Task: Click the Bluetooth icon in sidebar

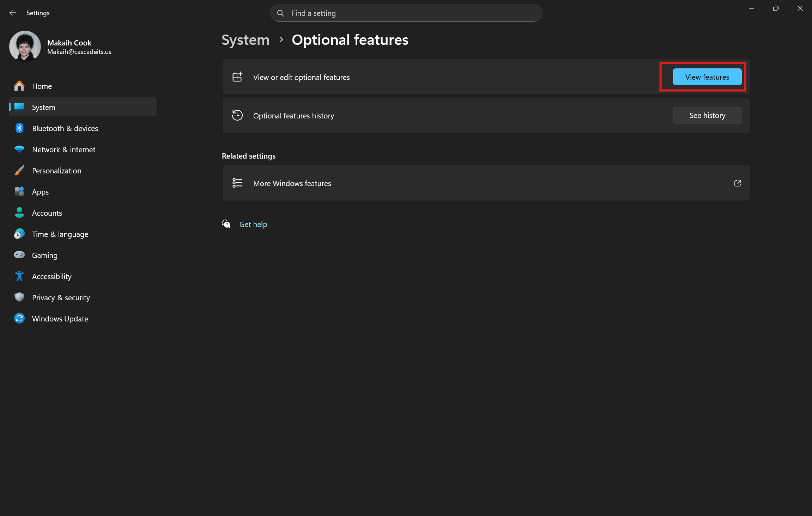Action: coord(19,128)
